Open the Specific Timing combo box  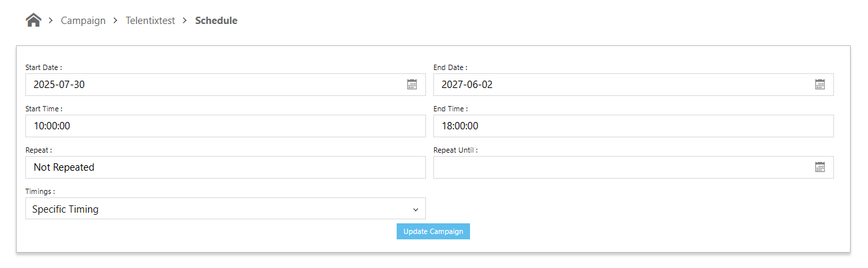(225, 209)
